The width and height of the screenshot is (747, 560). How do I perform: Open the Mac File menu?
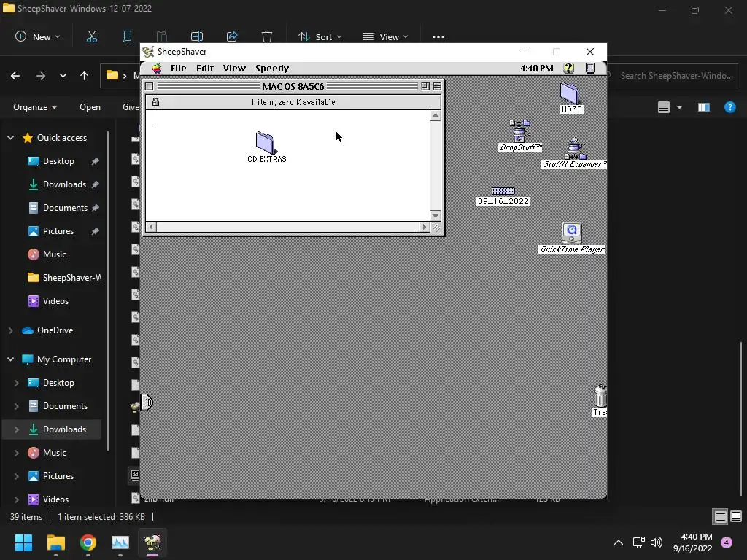tap(178, 68)
